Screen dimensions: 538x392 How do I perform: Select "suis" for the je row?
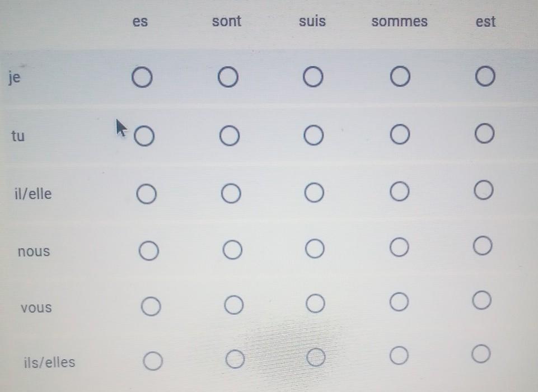click(313, 76)
